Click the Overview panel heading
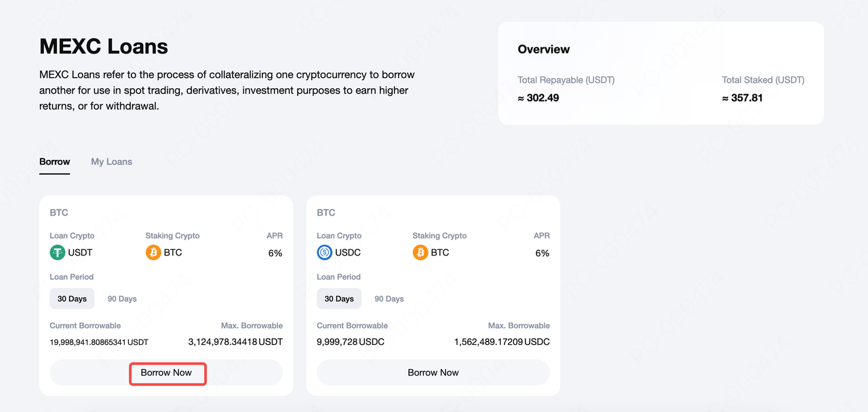Screen dimensions: 868x412 pos(544,49)
